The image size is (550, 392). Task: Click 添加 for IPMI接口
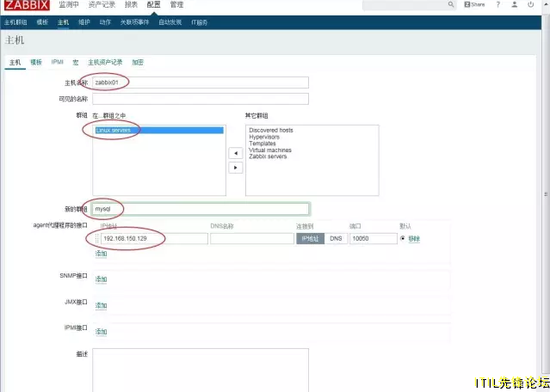click(x=101, y=332)
